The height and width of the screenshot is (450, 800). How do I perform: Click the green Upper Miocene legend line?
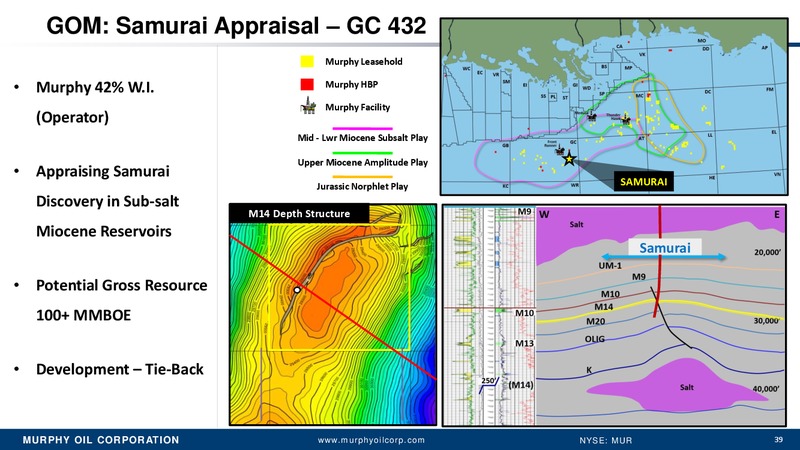362,153
